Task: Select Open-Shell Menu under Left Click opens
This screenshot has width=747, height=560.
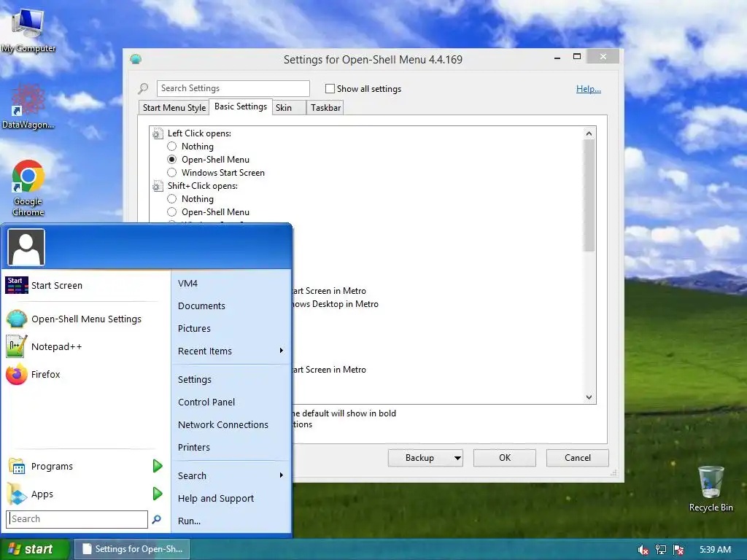Action: click(x=172, y=160)
